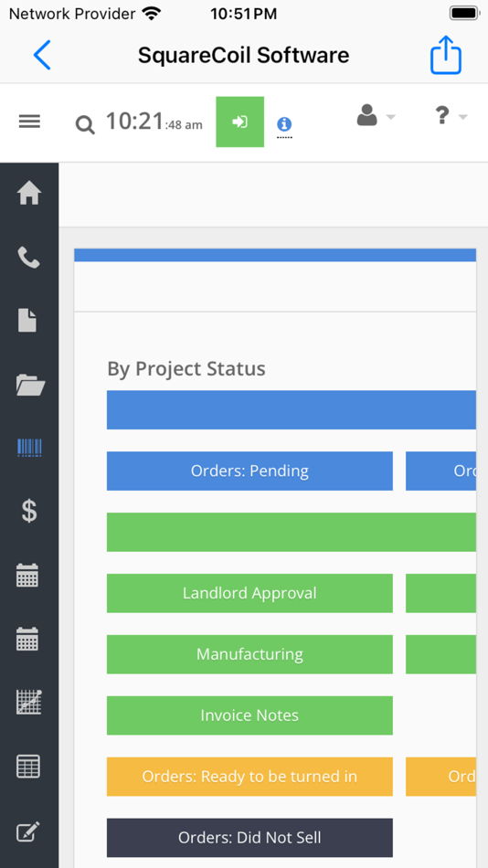The image size is (488, 868).
Task: Select Invoice Notes status
Action: coord(249,715)
